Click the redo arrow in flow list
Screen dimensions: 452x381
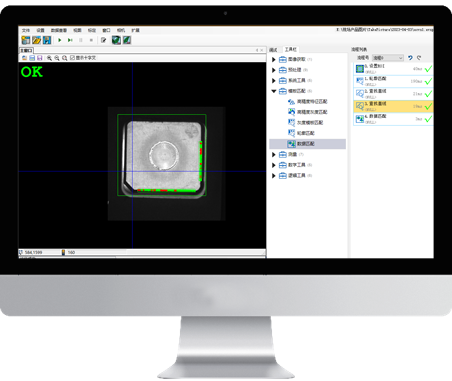(419, 58)
